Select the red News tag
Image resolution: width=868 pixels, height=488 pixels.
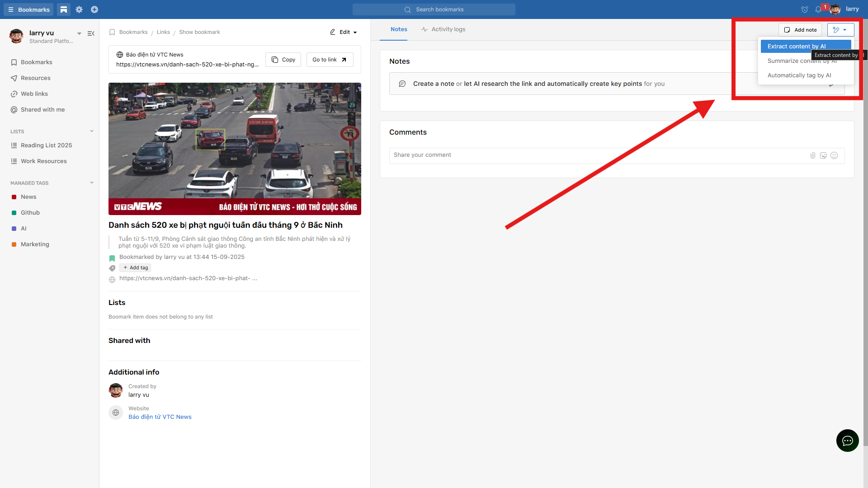point(28,197)
